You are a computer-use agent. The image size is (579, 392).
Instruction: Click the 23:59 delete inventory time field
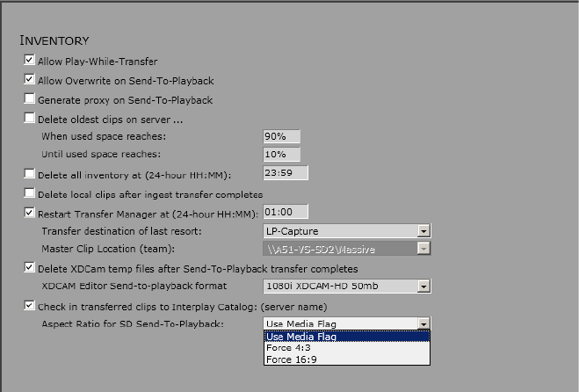coord(286,173)
